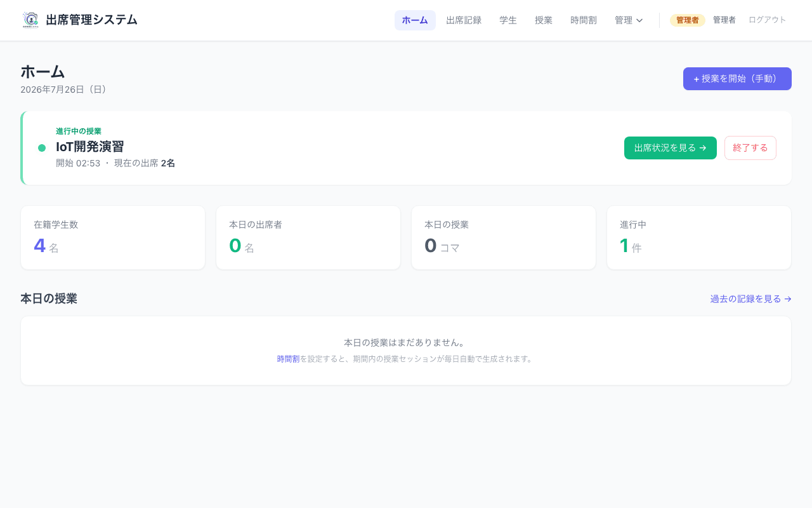End the ongoing class with 終了する
This screenshot has width=812, height=508.
[750, 148]
